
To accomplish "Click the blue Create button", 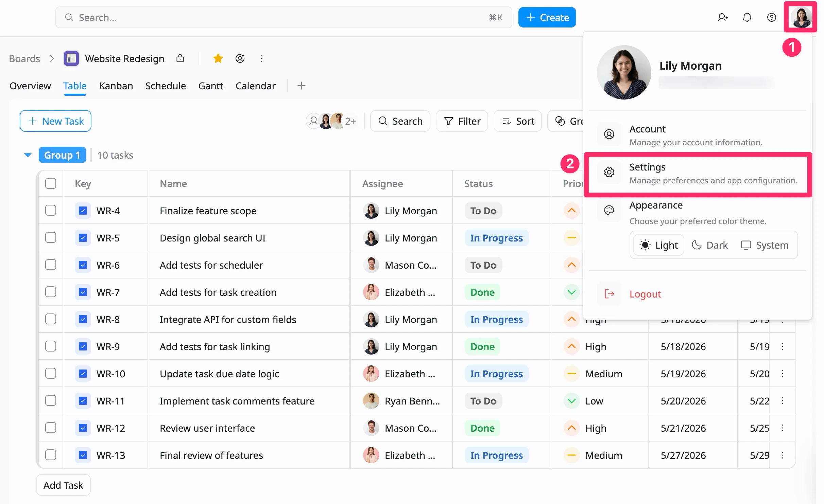I will coord(547,17).
